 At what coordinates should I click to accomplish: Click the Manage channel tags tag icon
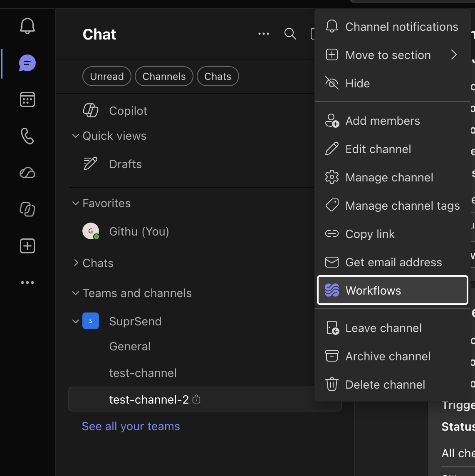[x=332, y=205]
